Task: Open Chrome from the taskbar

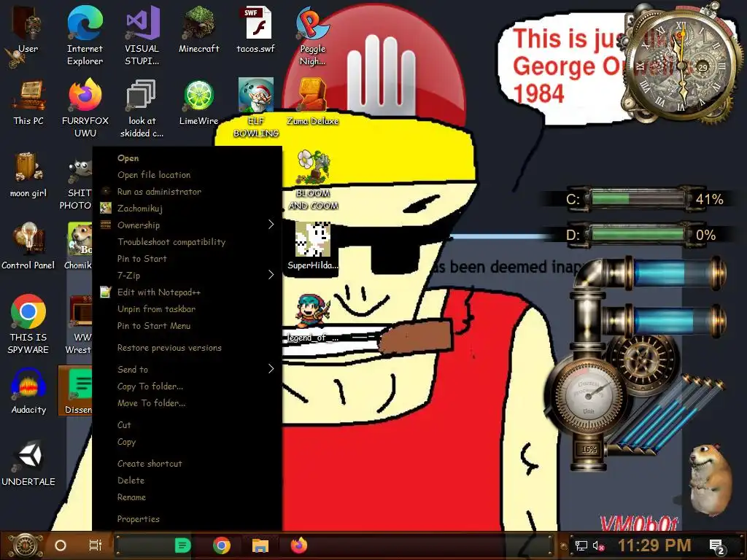Action: click(222, 545)
